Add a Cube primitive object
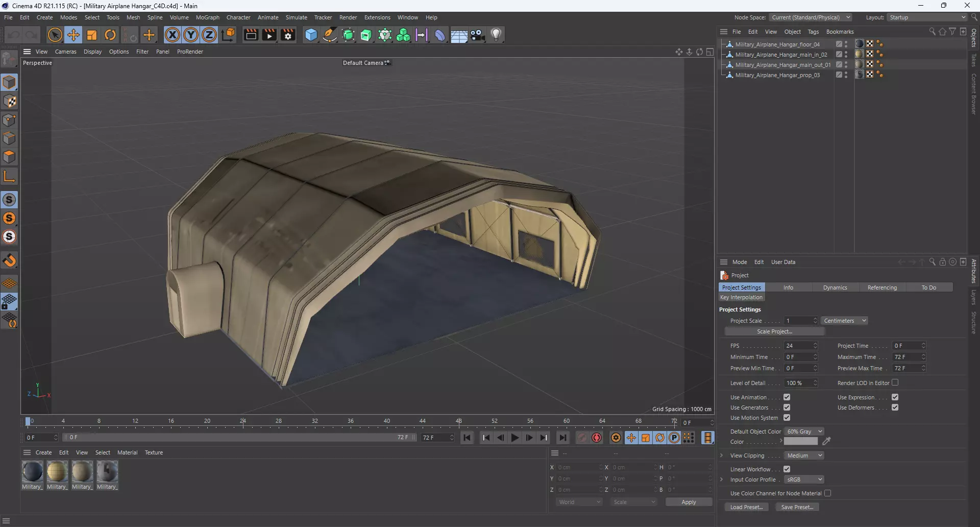The height and width of the screenshot is (527, 980). 311,35
